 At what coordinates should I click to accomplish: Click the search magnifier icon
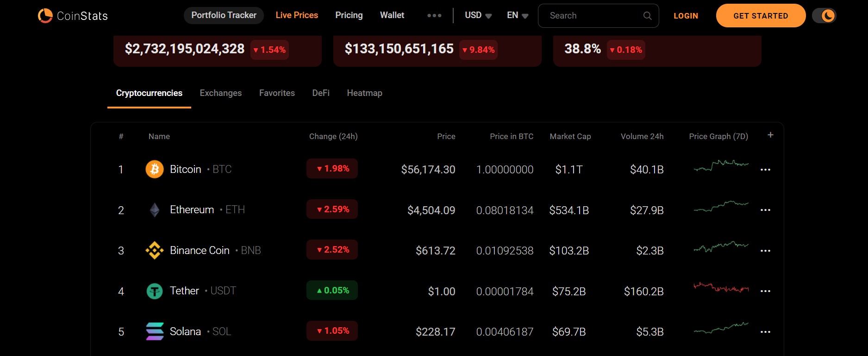pos(648,16)
